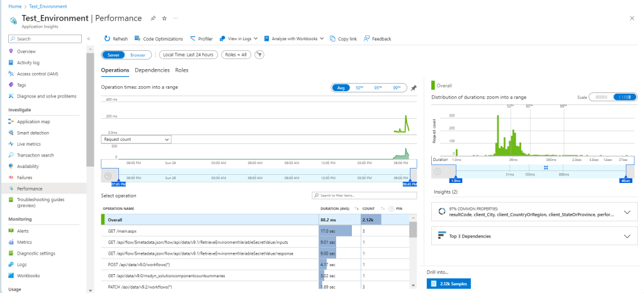Click the filter funnel icon

pyautogui.click(x=259, y=55)
